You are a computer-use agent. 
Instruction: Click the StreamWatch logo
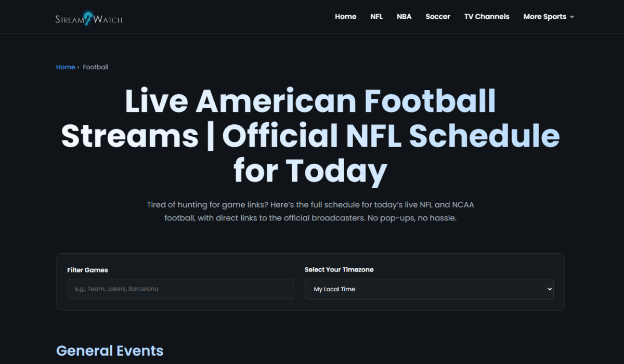point(89,19)
